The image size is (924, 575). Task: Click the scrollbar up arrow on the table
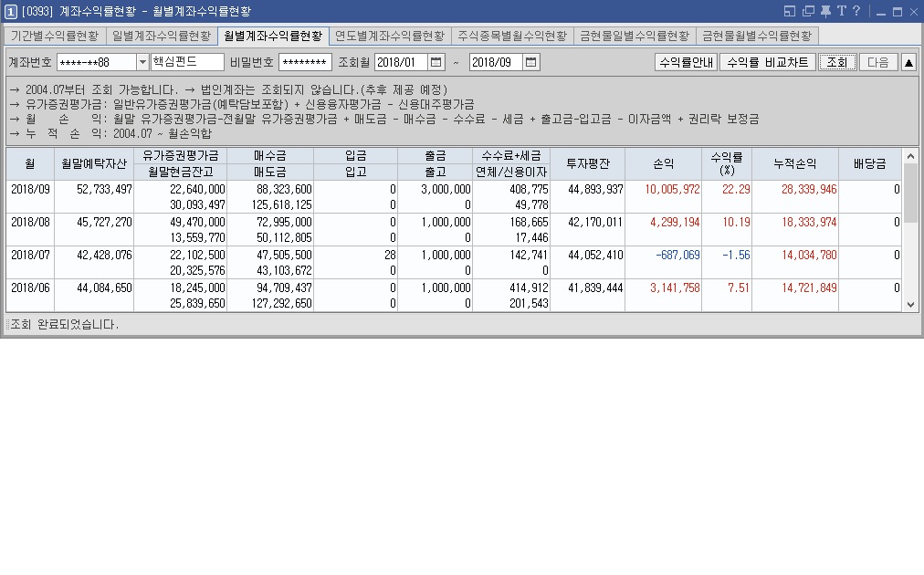(x=911, y=155)
